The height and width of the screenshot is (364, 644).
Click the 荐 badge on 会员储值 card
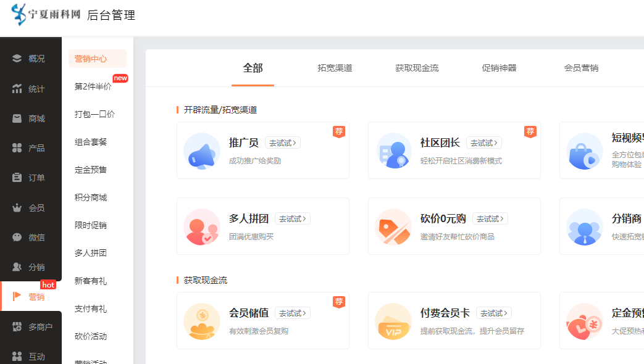coord(339,302)
